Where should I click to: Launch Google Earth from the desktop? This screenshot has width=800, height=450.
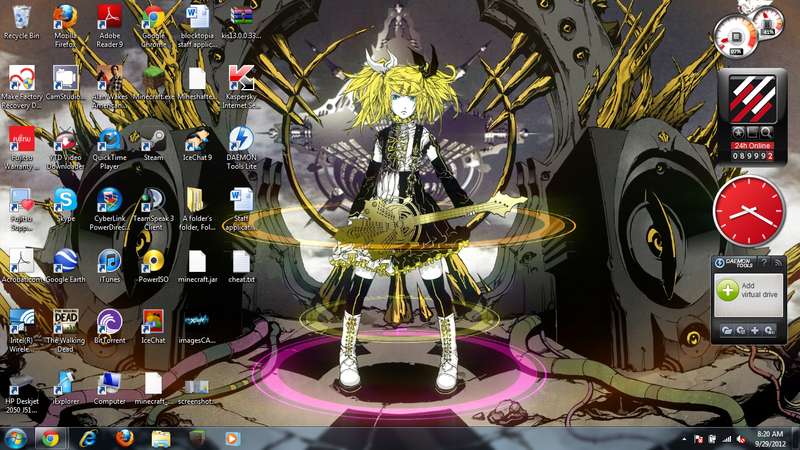coord(65,265)
